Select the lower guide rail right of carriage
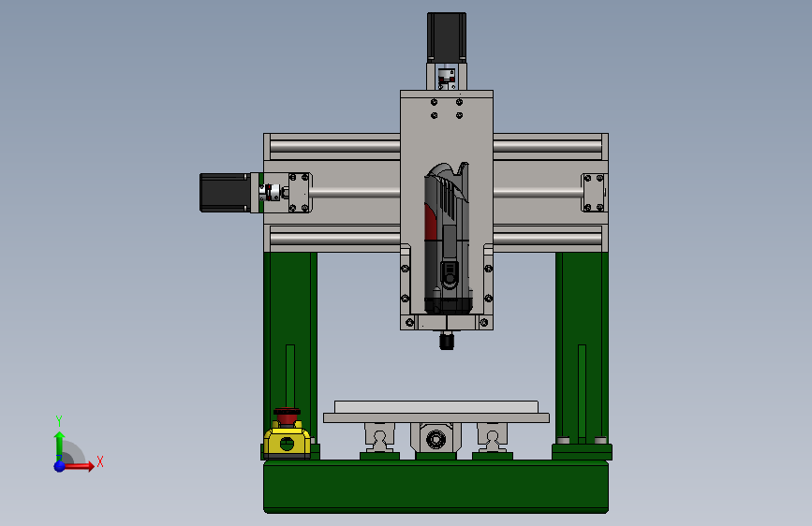The width and height of the screenshot is (812, 526). click(547, 239)
